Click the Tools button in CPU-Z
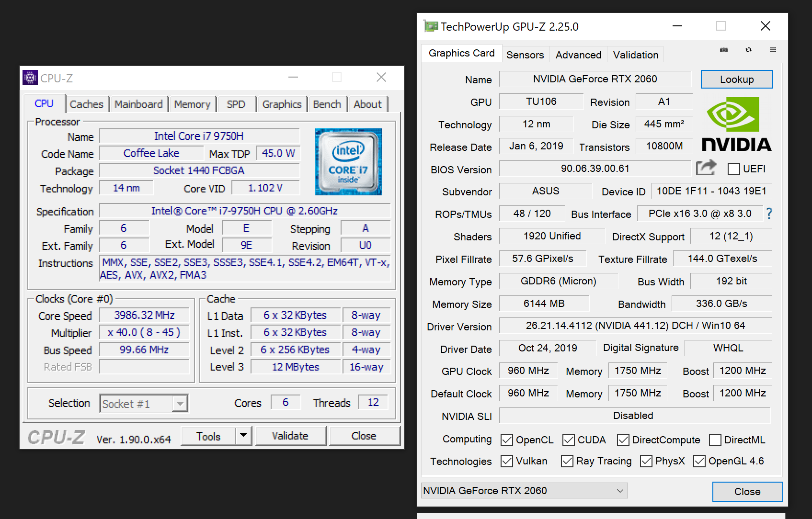812x519 pixels. 208,436
